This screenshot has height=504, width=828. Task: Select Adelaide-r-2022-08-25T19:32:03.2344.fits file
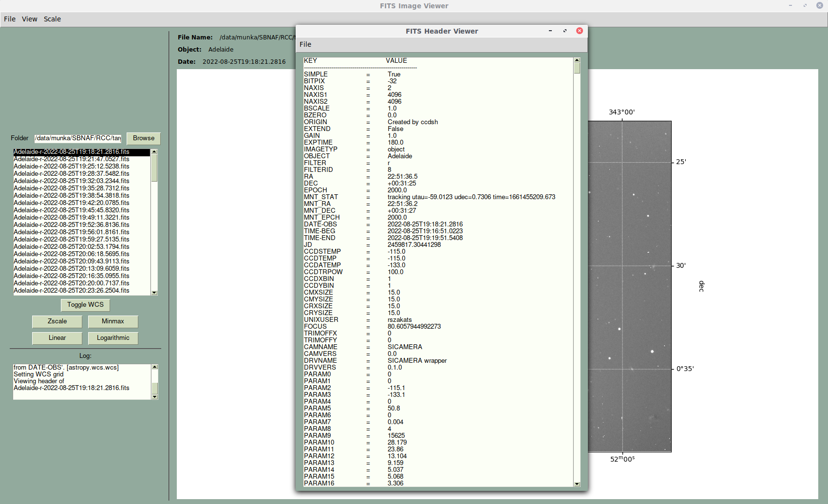72,181
